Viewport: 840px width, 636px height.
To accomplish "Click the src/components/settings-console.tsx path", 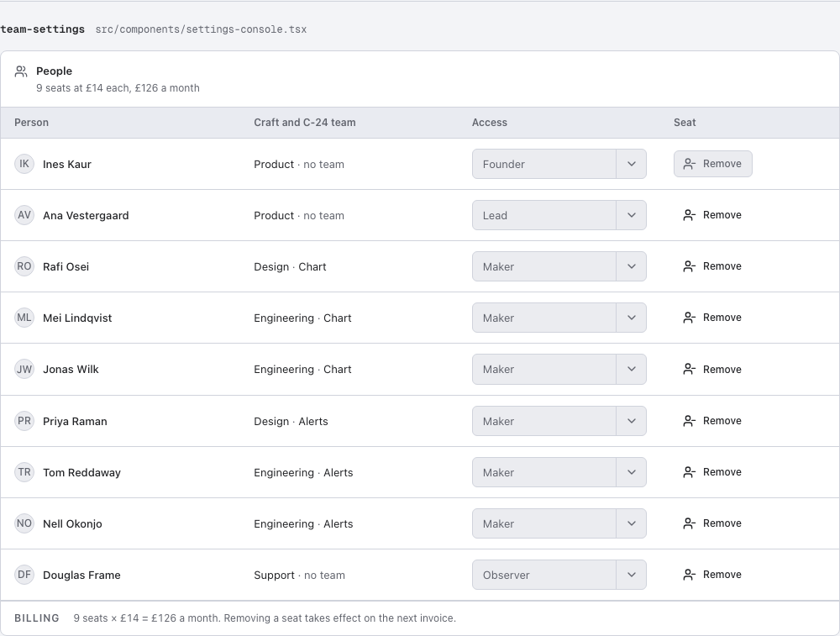I will [201, 29].
